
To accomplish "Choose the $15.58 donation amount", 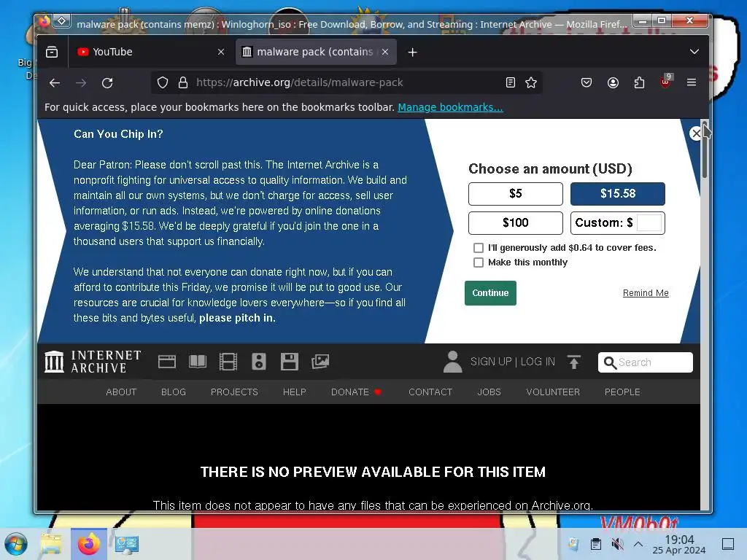I will click(618, 194).
